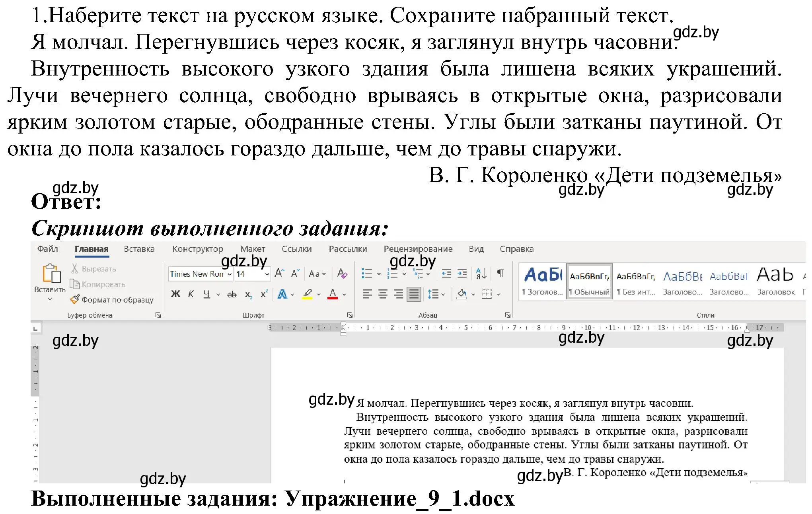Image resolution: width=812 pixels, height=514 pixels.
Task: Click the line "В. Г. Короленко «Дети подземелья»" in the document
Action: pos(655,473)
